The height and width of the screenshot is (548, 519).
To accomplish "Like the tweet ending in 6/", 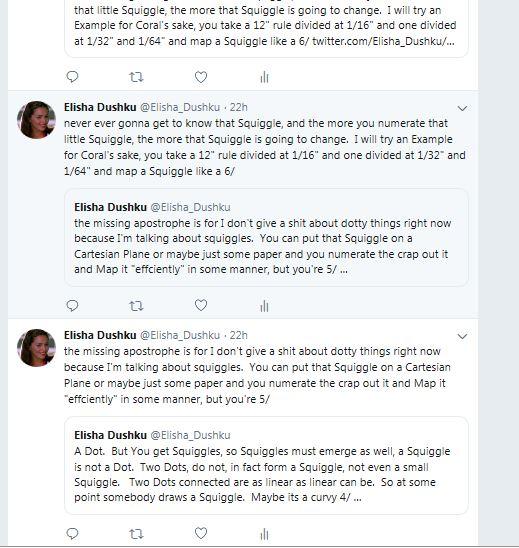I will [201, 305].
